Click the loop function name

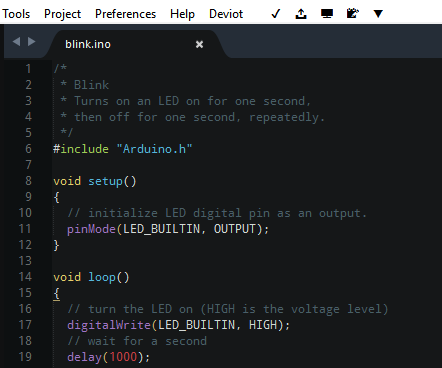point(102,277)
